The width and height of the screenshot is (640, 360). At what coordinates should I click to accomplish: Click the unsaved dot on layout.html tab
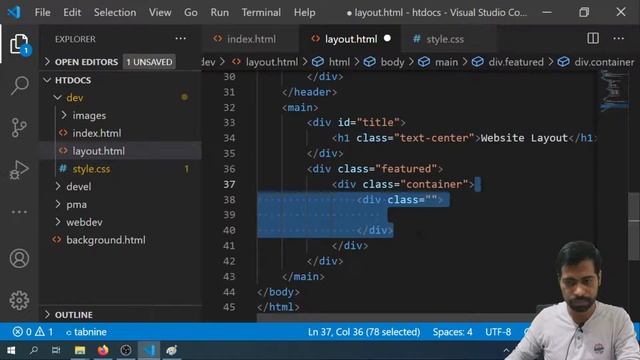[x=387, y=38]
